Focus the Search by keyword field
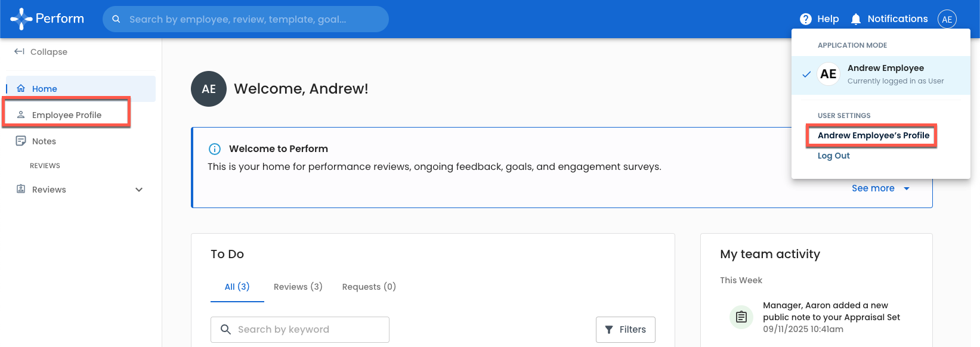This screenshot has height=347, width=980. (300, 330)
